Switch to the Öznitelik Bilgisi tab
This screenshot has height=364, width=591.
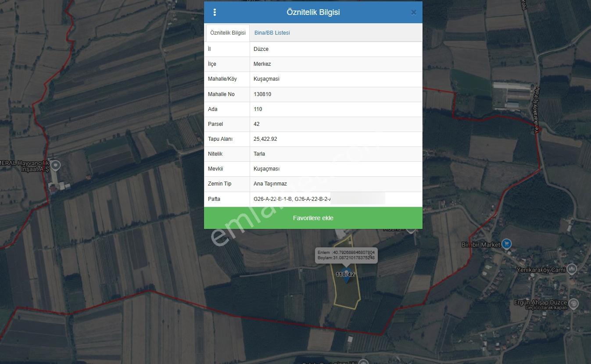(228, 33)
